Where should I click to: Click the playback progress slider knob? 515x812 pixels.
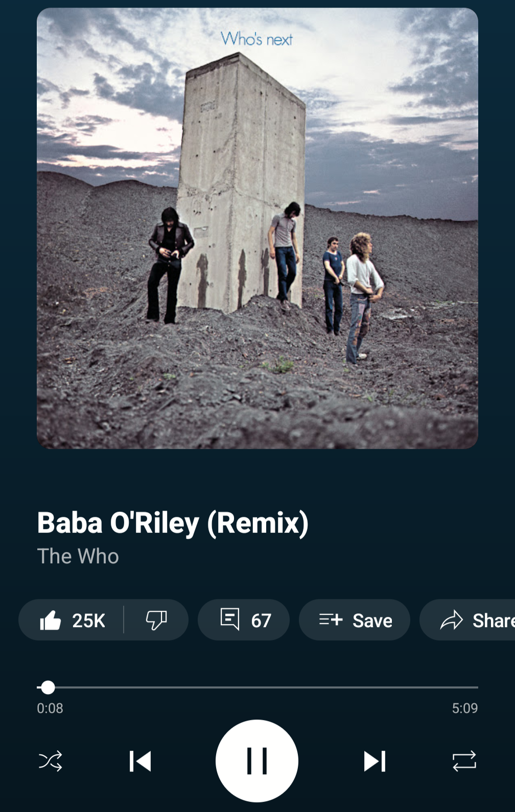[48, 687]
